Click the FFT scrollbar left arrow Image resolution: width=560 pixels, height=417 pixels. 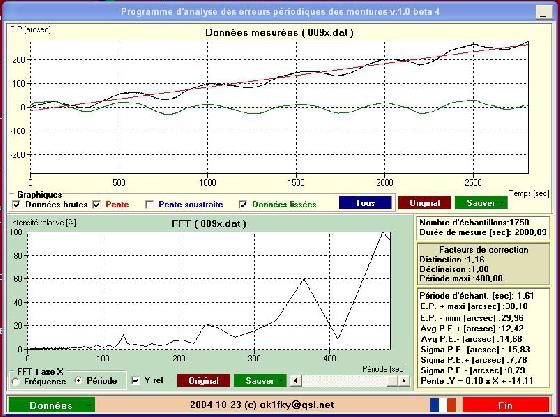pos(295,381)
